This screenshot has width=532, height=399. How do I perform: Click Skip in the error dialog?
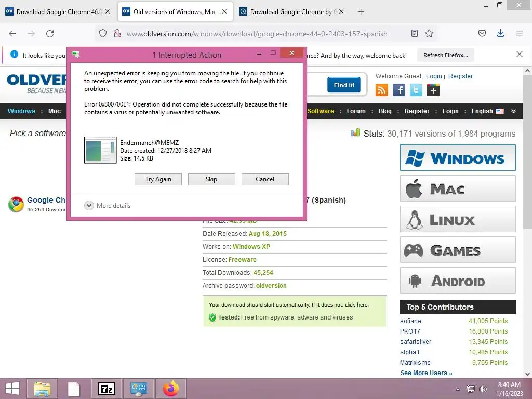[211, 179]
